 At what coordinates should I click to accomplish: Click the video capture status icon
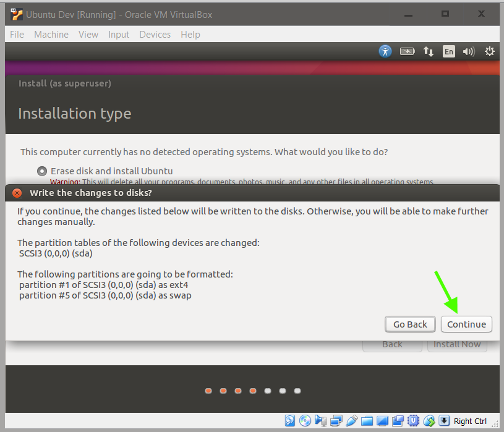pos(398,421)
